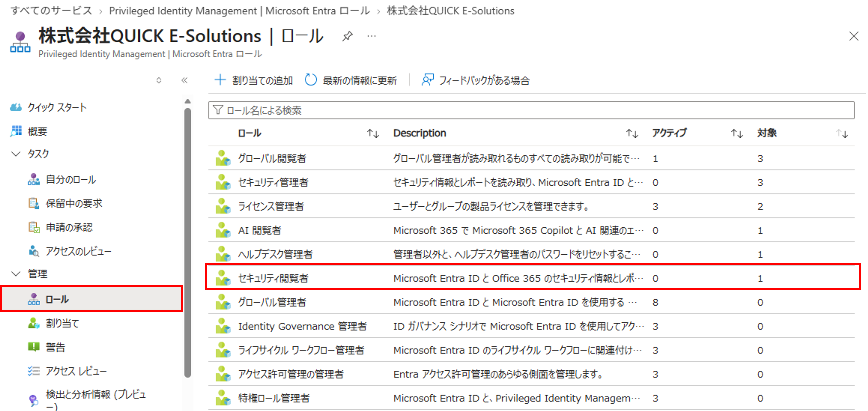Open 警告 in the sidebar
This screenshot has height=411, width=868.
tap(55, 347)
